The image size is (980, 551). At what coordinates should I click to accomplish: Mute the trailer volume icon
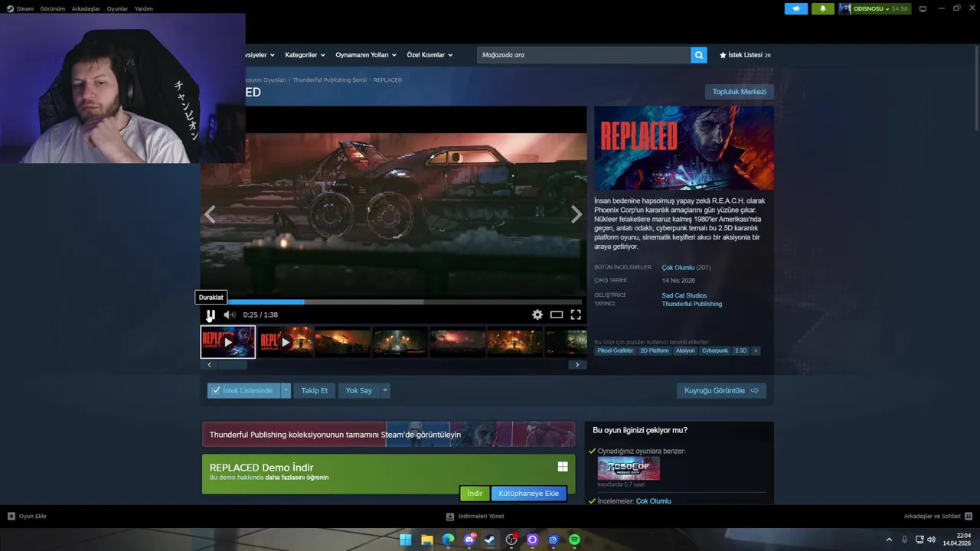229,315
